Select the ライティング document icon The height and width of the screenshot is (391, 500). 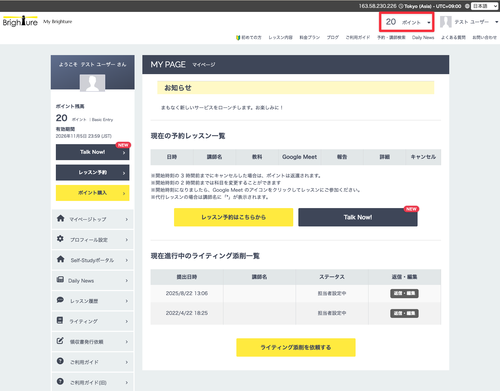tap(60, 320)
